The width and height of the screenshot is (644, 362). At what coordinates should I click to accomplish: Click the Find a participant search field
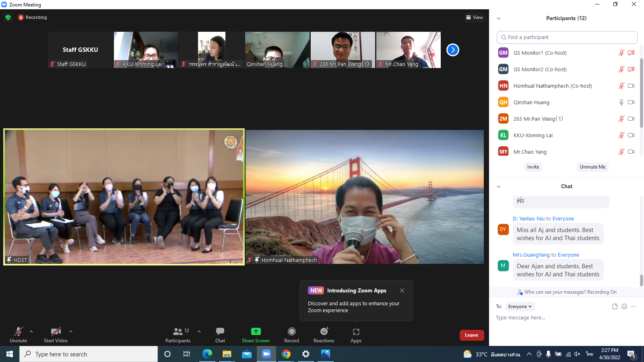click(x=567, y=37)
